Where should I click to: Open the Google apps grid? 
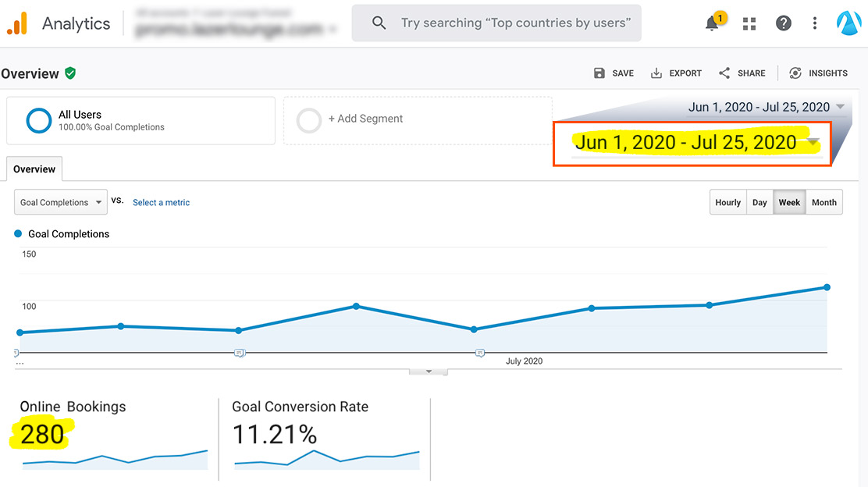(749, 23)
